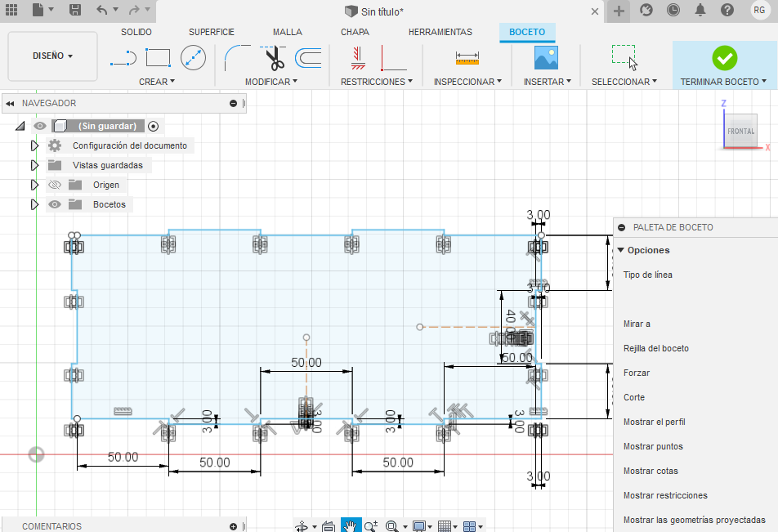Select the Fillet tool
The height and width of the screenshot is (532, 778).
(x=237, y=58)
